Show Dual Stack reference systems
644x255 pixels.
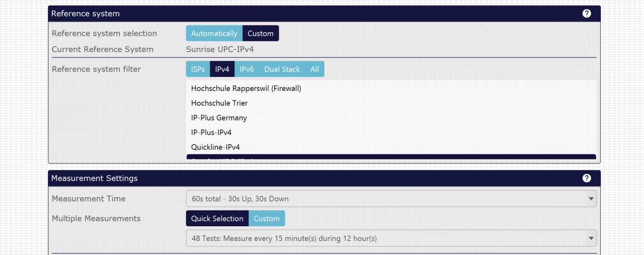tap(282, 69)
